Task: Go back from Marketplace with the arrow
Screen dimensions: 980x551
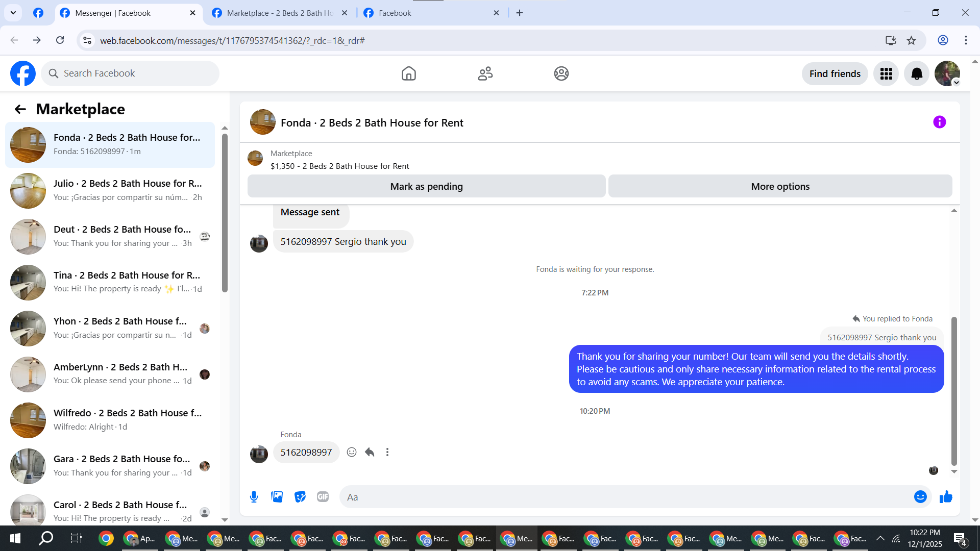Action: click(20, 109)
